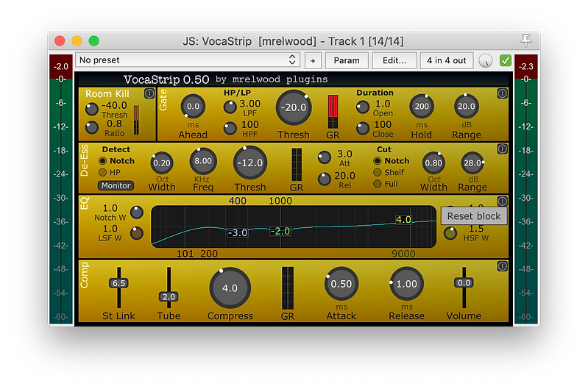588x389 pixels.
Task: Click the -2.3 output peak readout
Action: pos(525,67)
